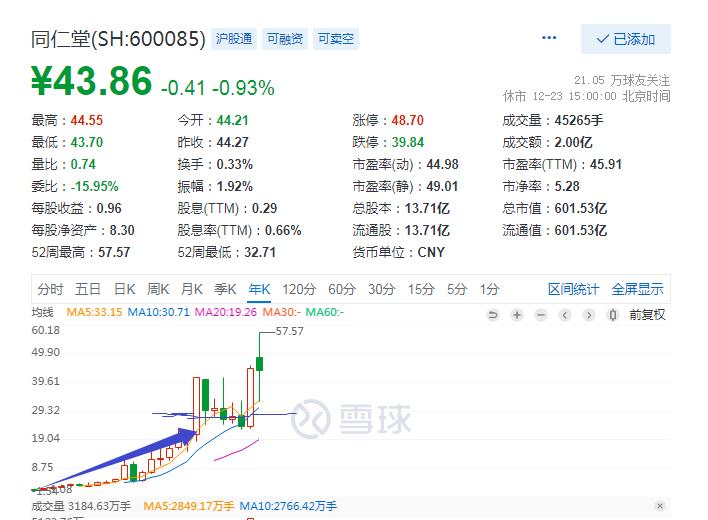Click the 最高 44.55 value
Viewport: 708px width, 520px height.
[x=87, y=121]
